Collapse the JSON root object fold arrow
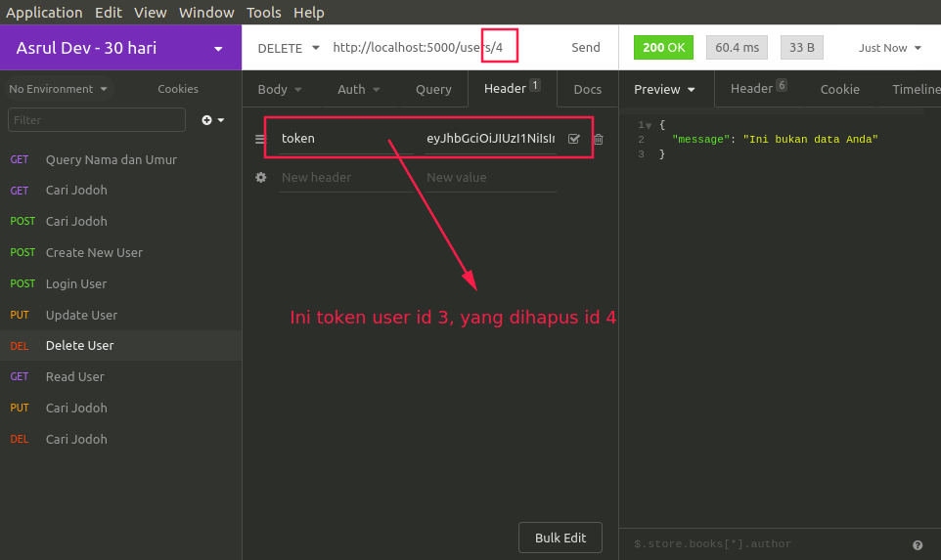 coord(649,125)
